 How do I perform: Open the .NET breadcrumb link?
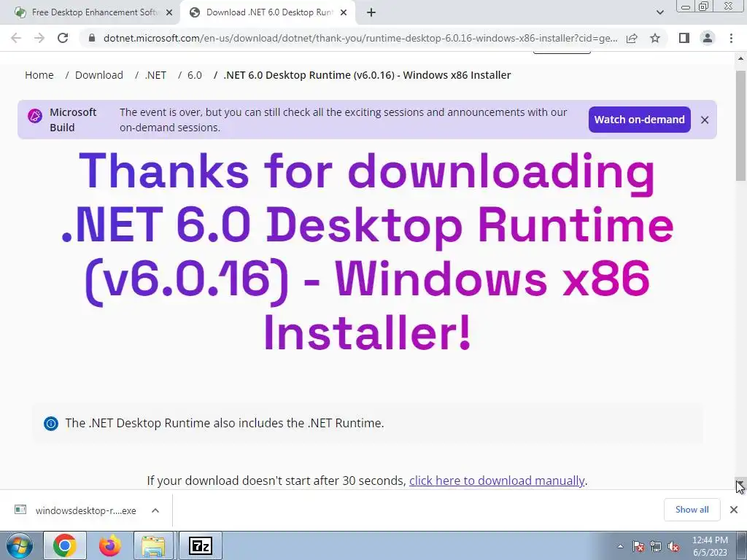coord(156,75)
